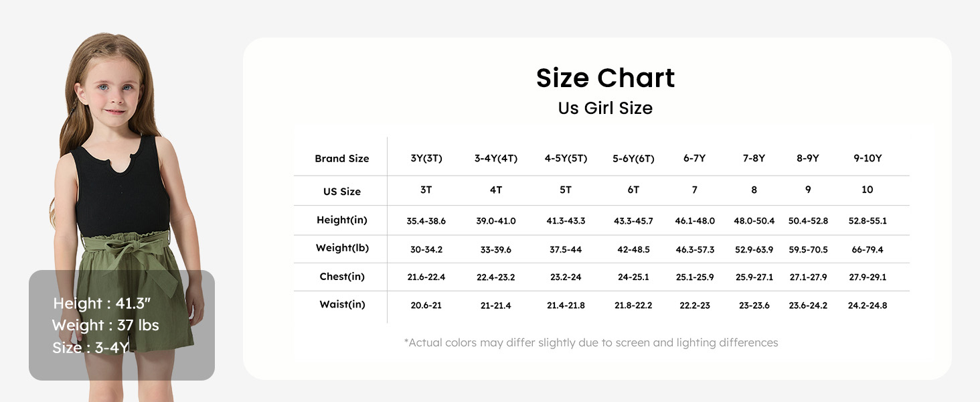980x402 pixels.
Task: Select the Height(in) row header
Action: point(341,220)
